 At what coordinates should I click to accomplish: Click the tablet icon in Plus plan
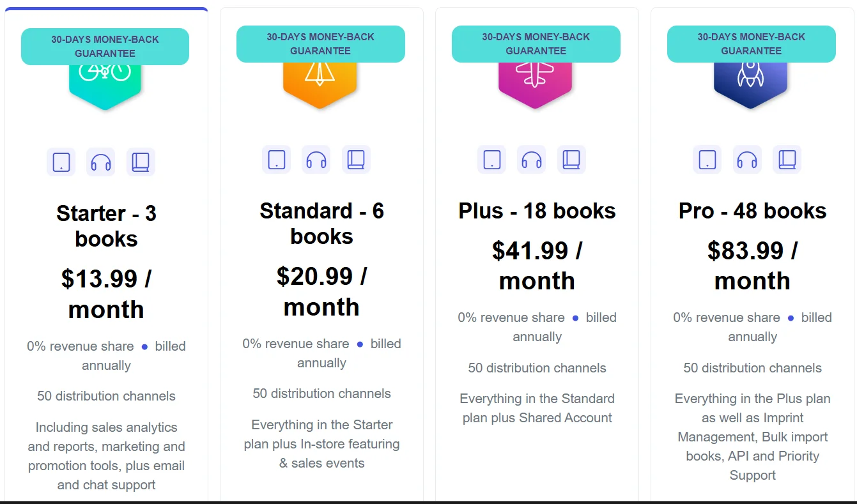(492, 160)
